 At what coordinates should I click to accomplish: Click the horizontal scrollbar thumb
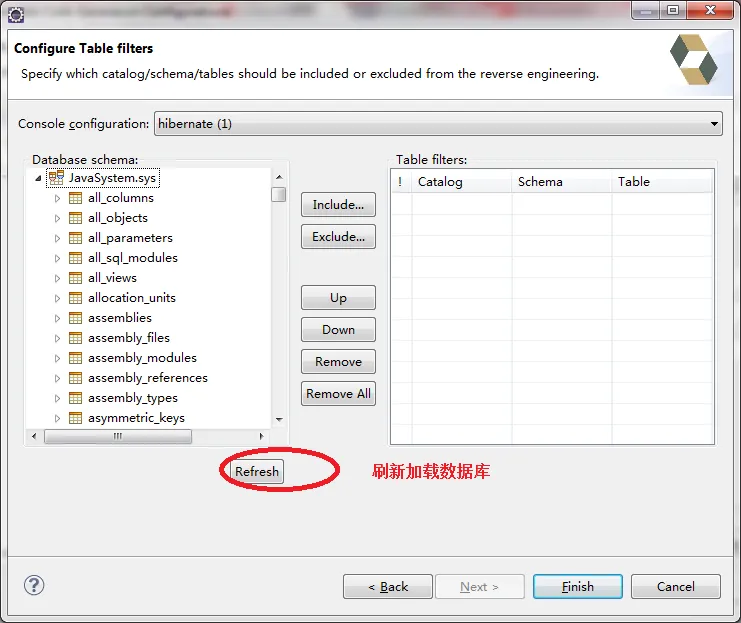[x=118, y=436]
